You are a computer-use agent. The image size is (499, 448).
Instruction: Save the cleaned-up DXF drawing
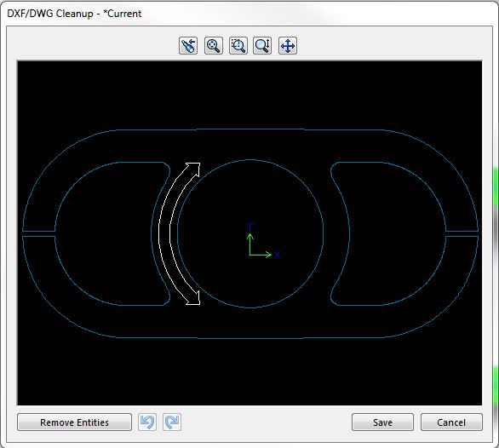tap(382, 422)
